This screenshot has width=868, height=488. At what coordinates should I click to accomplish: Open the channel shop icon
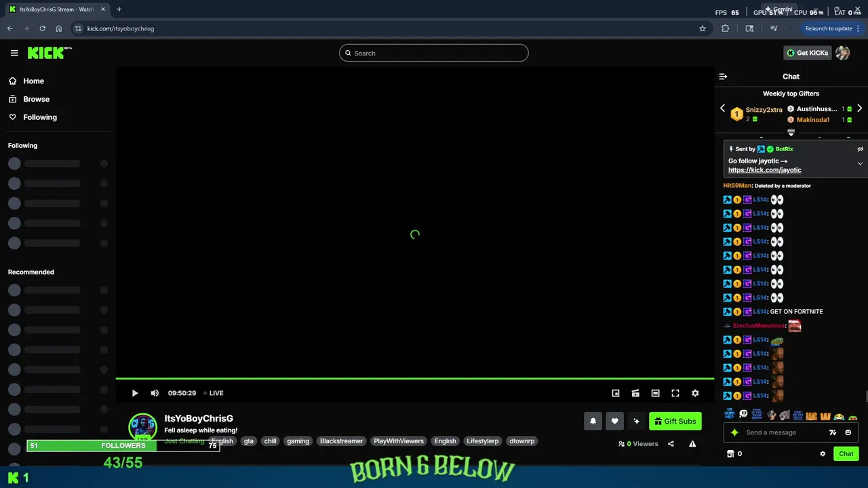coord(730,454)
